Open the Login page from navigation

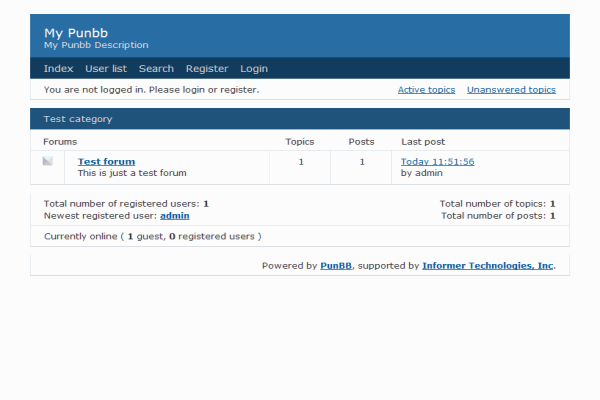pyautogui.click(x=254, y=69)
